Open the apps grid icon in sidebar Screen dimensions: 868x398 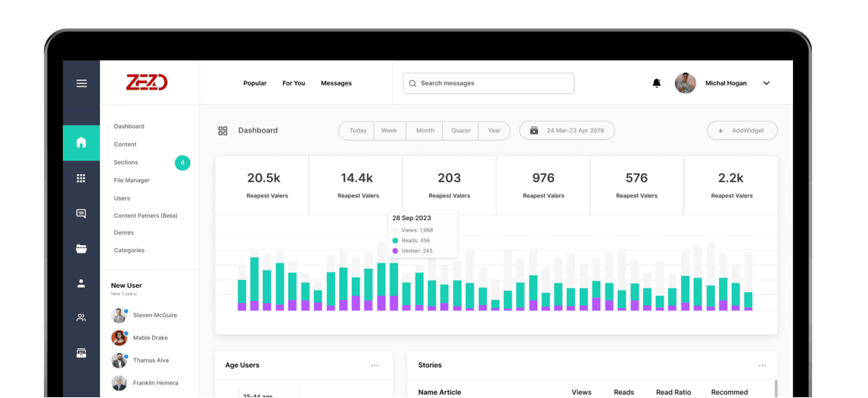81,179
